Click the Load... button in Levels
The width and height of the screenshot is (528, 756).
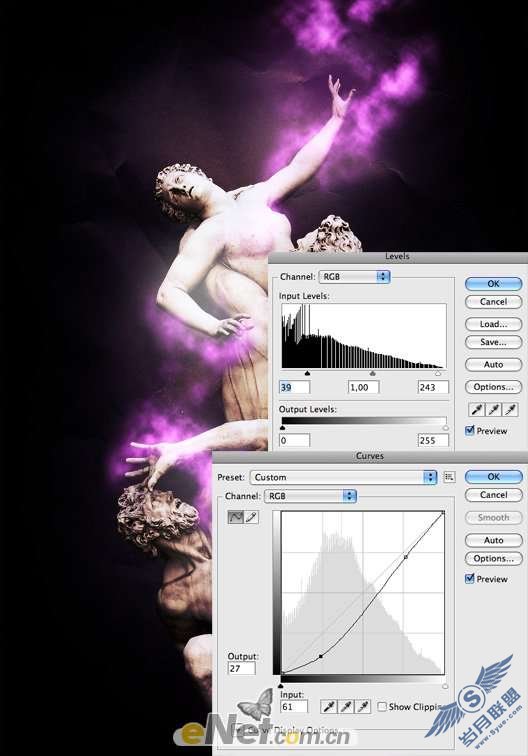point(493,324)
